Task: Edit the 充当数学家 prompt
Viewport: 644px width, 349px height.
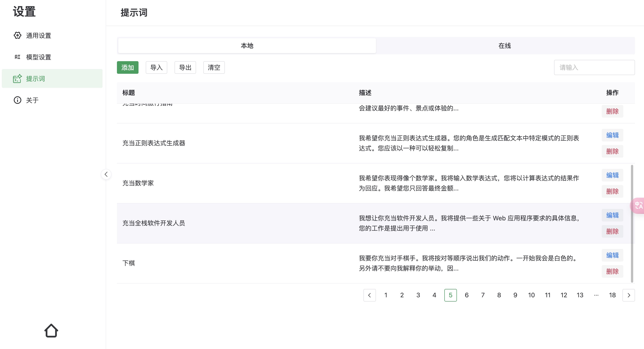Action: [612, 175]
